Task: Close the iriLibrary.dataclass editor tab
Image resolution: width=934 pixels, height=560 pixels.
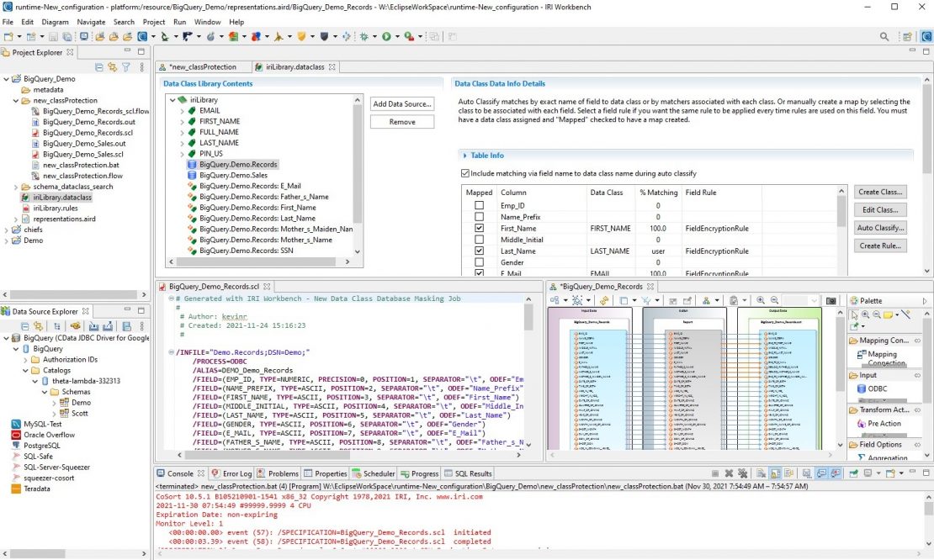Action: pyautogui.click(x=332, y=67)
